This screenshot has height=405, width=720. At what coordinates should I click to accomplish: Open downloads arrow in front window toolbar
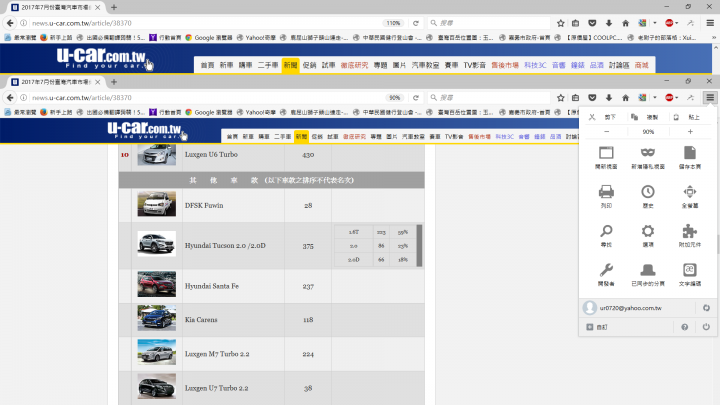[609, 97]
